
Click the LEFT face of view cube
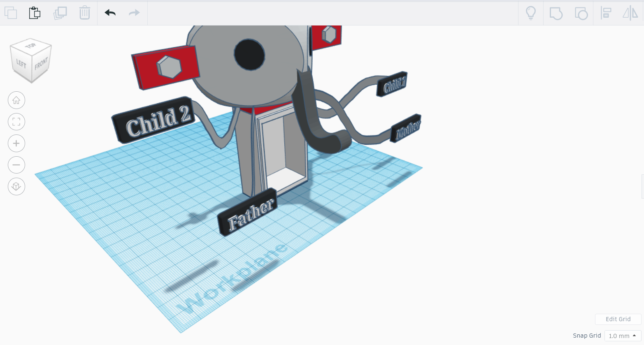tap(21, 64)
